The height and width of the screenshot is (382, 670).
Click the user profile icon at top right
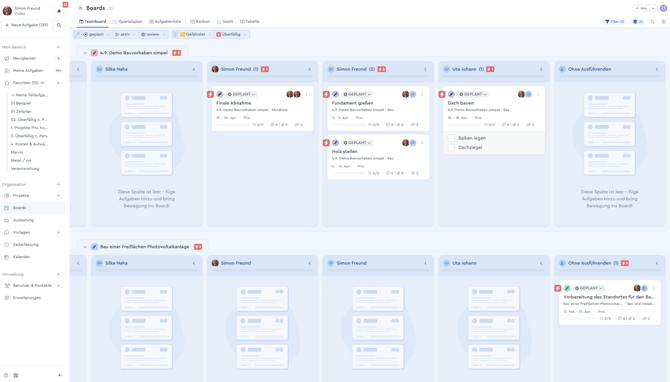[x=663, y=8]
